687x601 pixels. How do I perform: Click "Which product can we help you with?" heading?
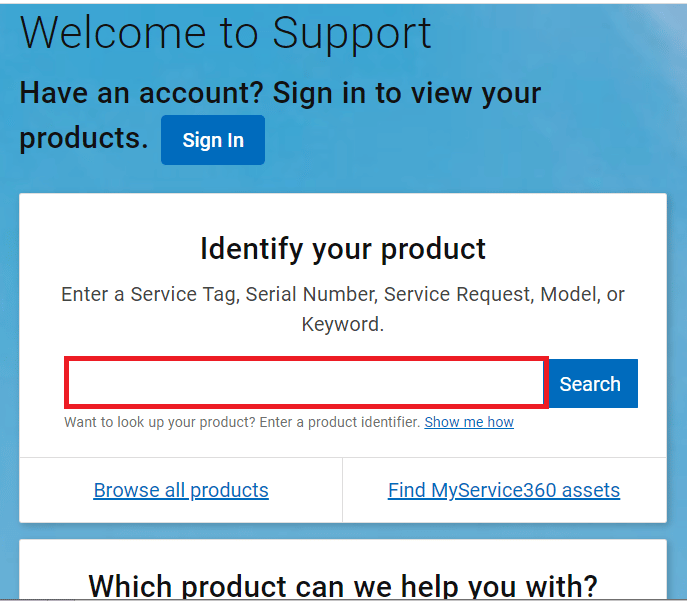point(343,584)
